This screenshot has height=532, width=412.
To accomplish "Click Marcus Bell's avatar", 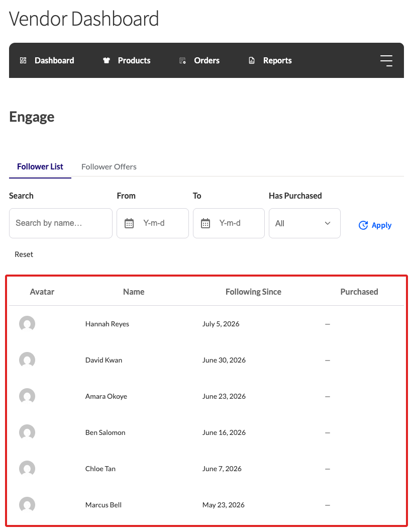I will tap(27, 505).
